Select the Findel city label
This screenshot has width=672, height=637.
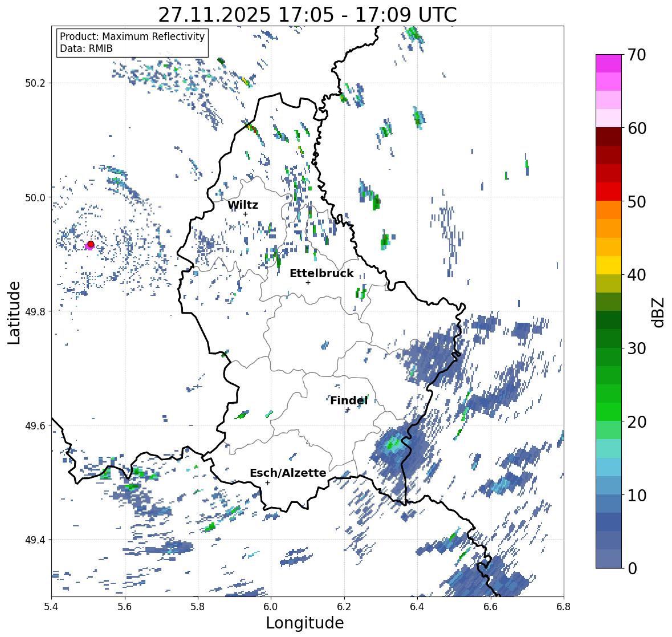tap(349, 400)
